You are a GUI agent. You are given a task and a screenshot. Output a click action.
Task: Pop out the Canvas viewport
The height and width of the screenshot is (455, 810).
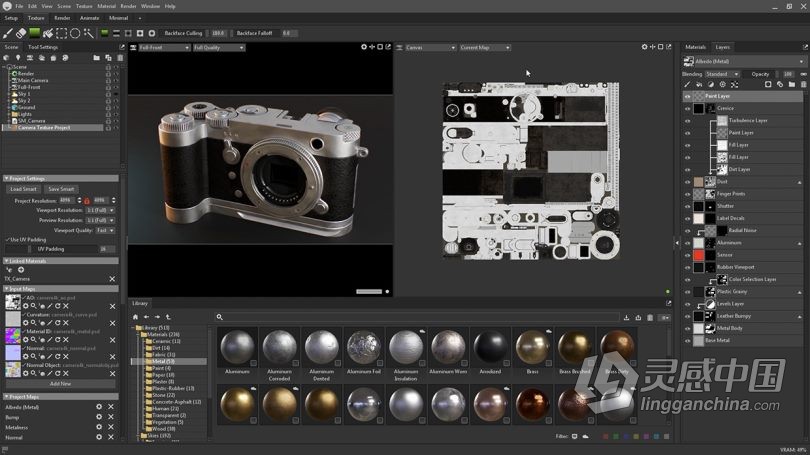click(668, 47)
